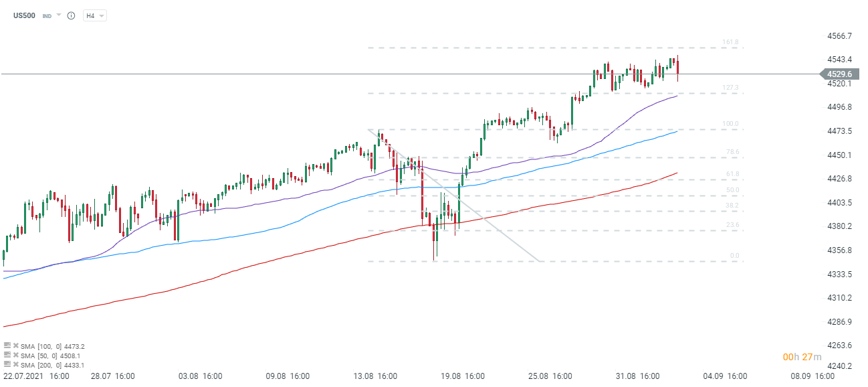
Task: Click the US500 symbol name
Action: pyautogui.click(x=25, y=15)
